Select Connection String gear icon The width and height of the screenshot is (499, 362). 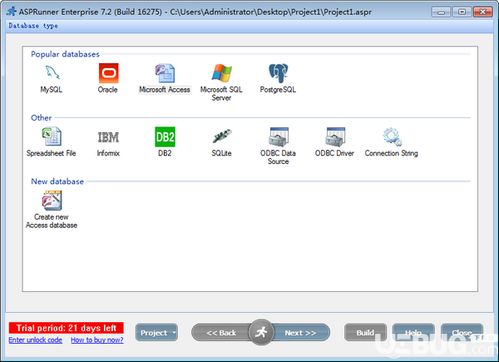[x=392, y=137]
